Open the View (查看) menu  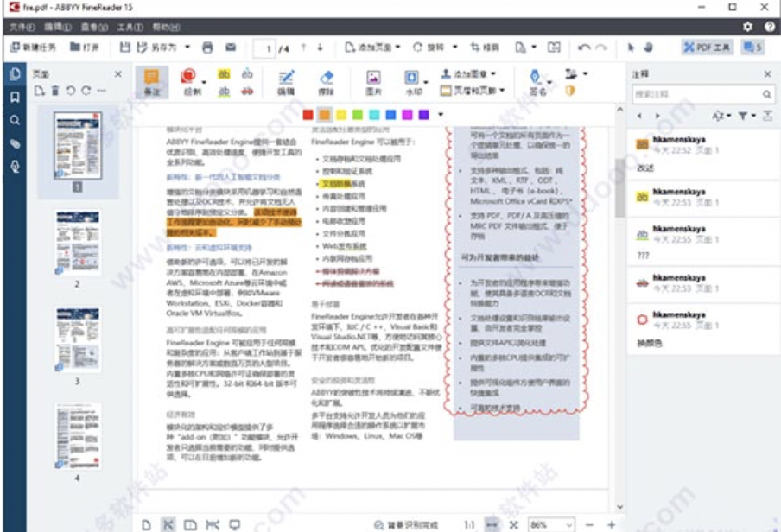[94, 27]
